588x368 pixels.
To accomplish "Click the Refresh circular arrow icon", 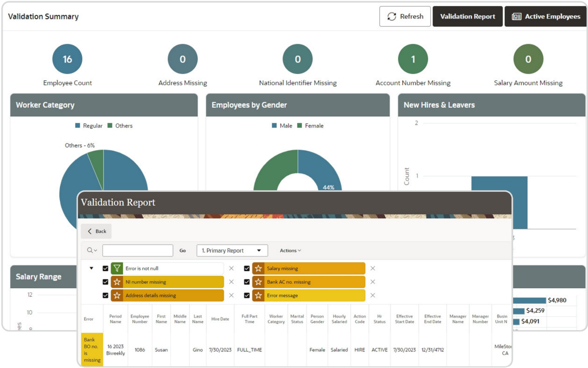I will pos(391,16).
